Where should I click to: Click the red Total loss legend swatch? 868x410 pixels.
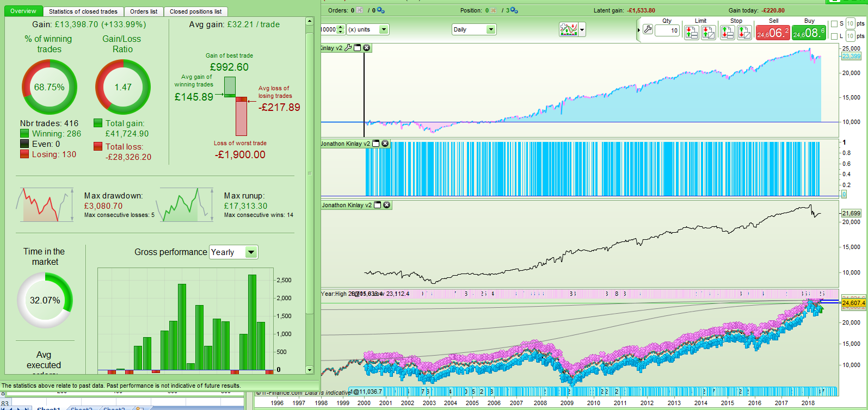[98, 146]
